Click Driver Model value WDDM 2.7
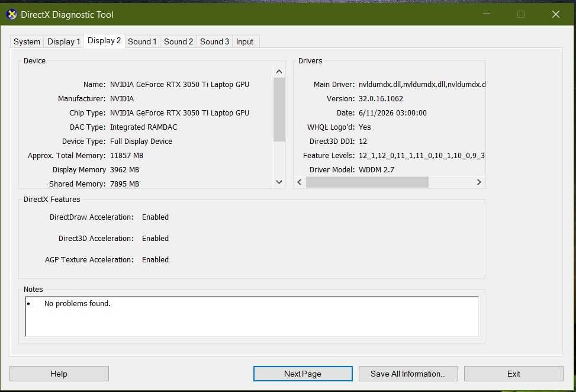This screenshot has height=392, width=576. tap(377, 170)
